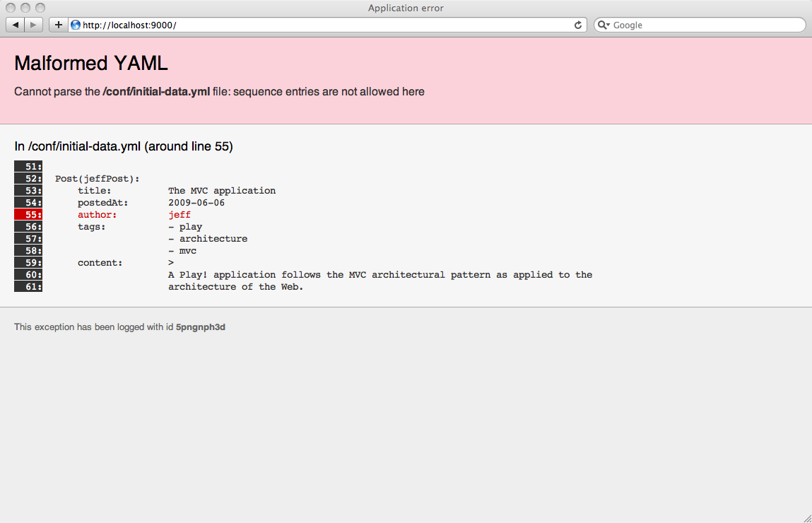Open the search magnifier dropdown menu
This screenshot has width=812, height=523.
coord(604,25)
